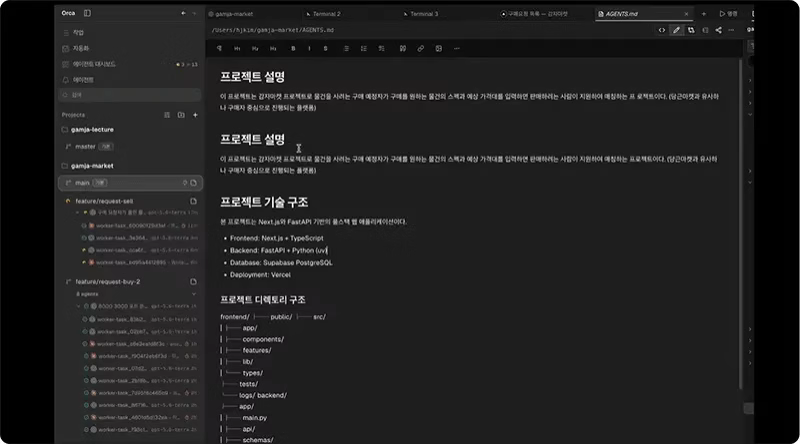Switch to source code view icon
Image resolution: width=800 pixels, height=444 pixels.
[662, 30]
